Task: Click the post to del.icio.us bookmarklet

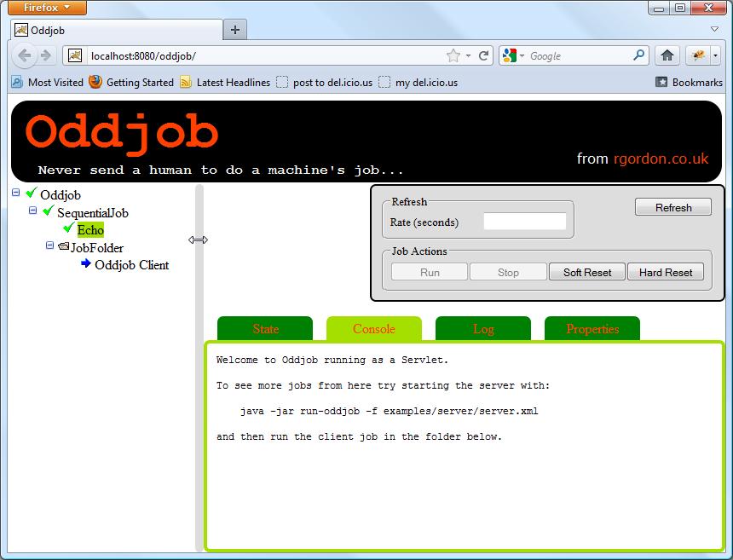Action: [325, 83]
